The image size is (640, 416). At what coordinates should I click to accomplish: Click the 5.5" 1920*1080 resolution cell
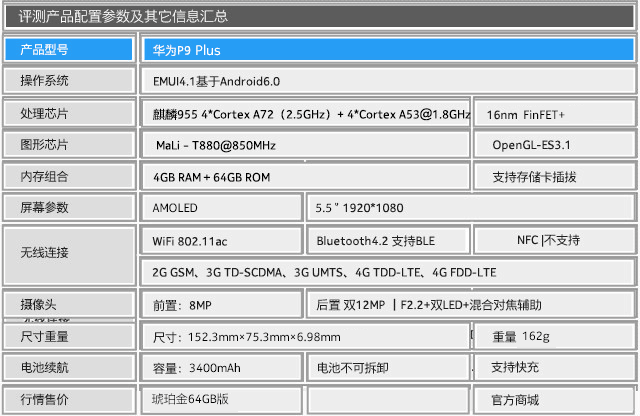[471, 208]
